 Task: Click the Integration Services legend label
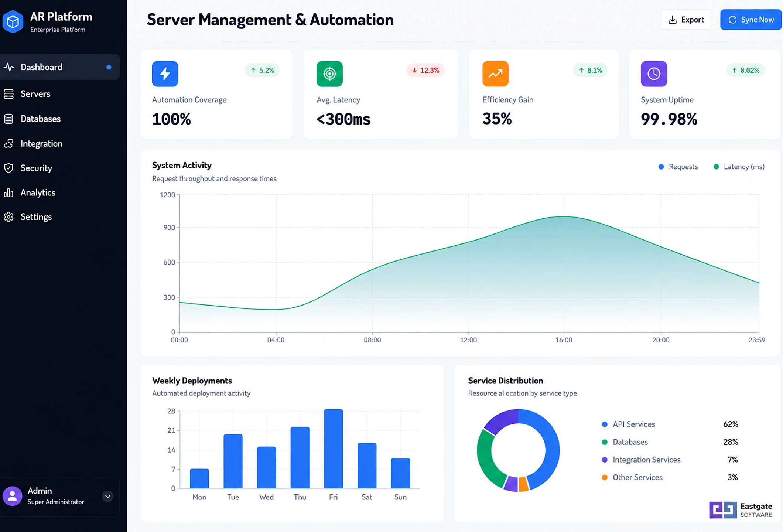pos(646,460)
